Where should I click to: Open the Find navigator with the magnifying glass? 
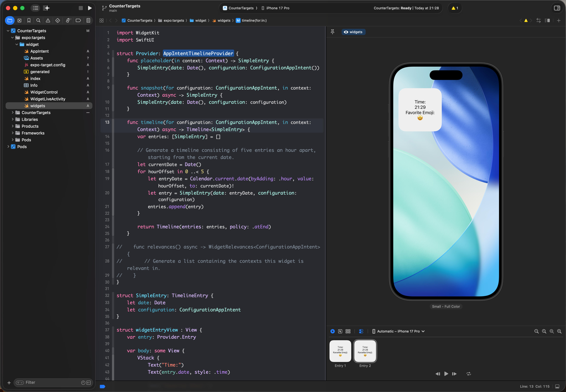point(38,20)
